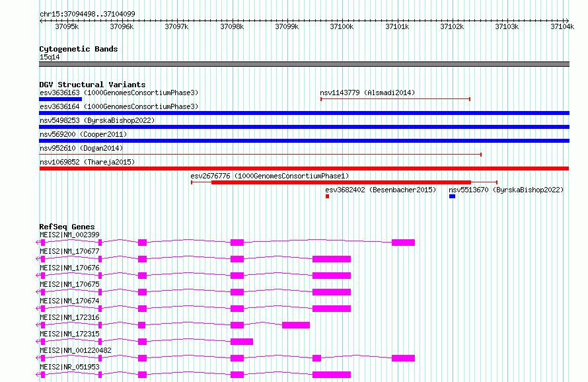Click the large rightmost exon of NR_051953
Viewport: 588px width, 382px height.
tap(332, 375)
